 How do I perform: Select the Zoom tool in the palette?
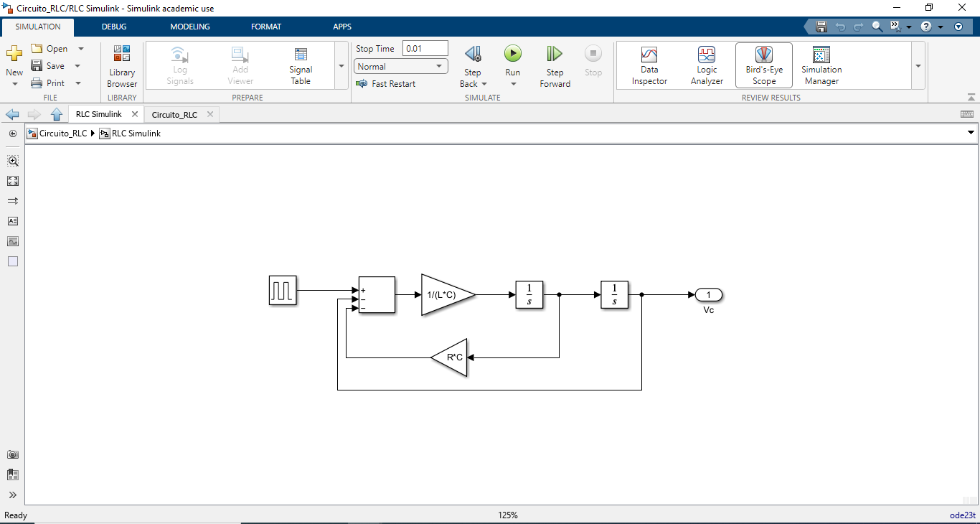point(12,161)
